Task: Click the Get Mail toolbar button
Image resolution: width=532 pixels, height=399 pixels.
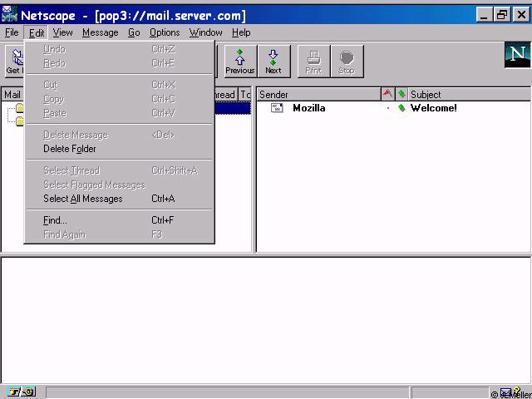Action: [x=14, y=62]
